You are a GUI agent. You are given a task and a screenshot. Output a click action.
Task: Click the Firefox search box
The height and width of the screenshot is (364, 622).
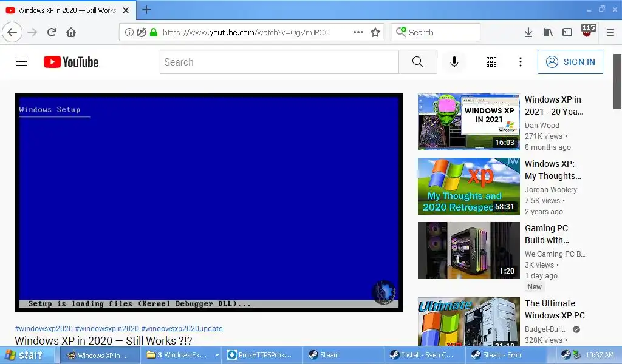coord(436,32)
